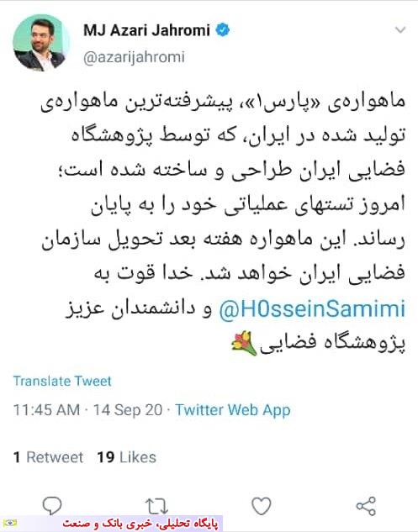Click Translate Tweet
The width and height of the screenshot is (418, 532).
[x=62, y=381]
